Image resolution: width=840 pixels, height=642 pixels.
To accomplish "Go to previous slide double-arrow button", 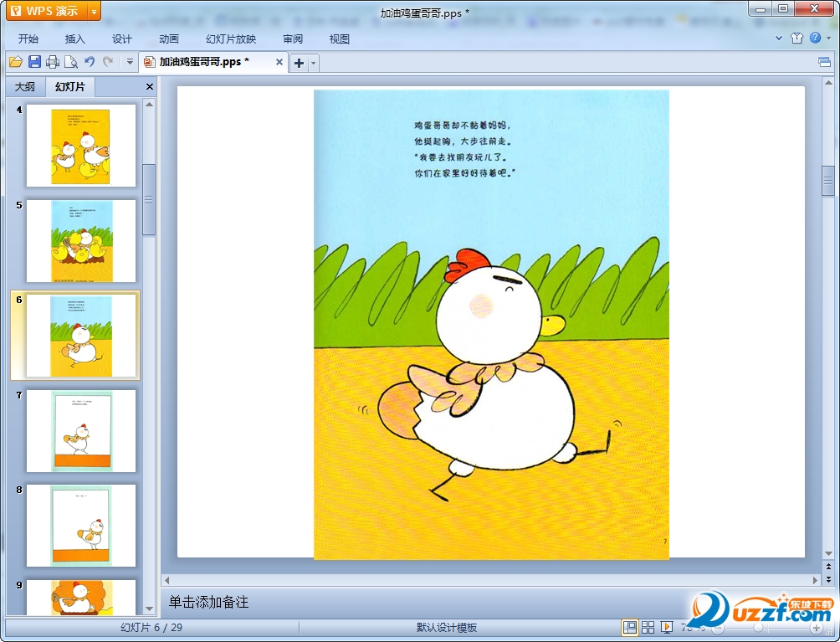I will coord(828,566).
